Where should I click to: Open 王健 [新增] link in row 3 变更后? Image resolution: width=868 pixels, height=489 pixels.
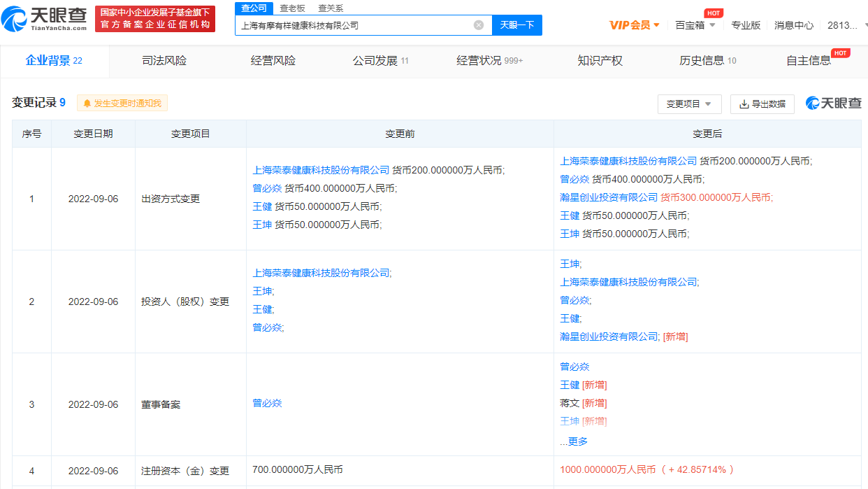pyautogui.click(x=570, y=385)
